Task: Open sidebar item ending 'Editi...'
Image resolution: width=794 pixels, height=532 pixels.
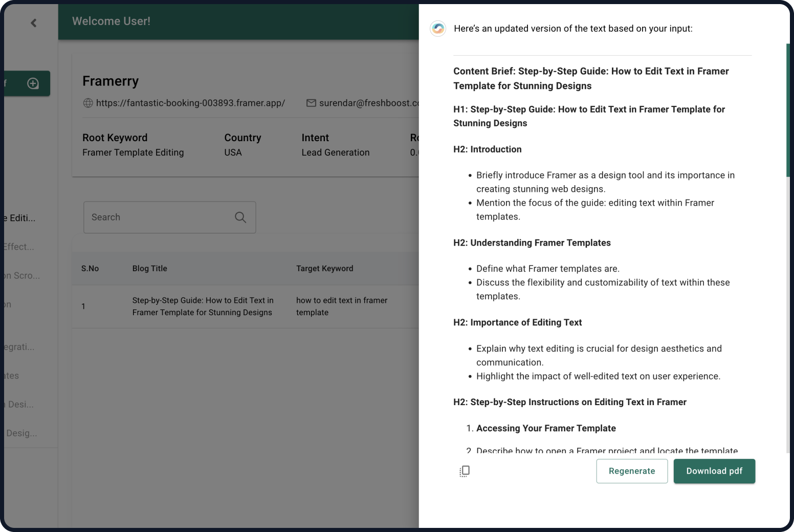Action: tap(20, 218)
